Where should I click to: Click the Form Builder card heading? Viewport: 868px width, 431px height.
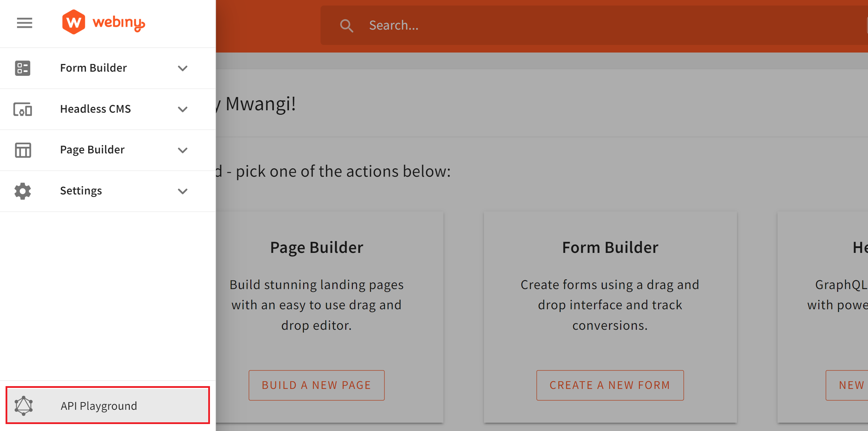coord(610,247)
